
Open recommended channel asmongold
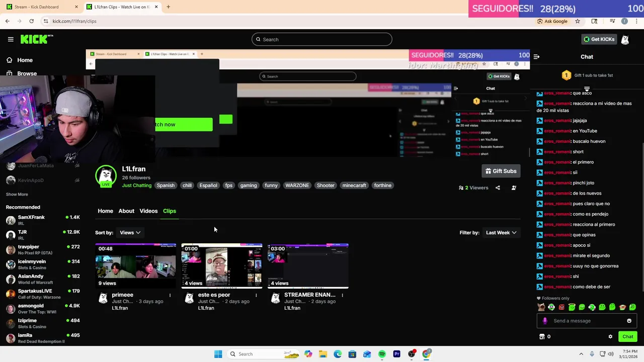coord(43,308)
